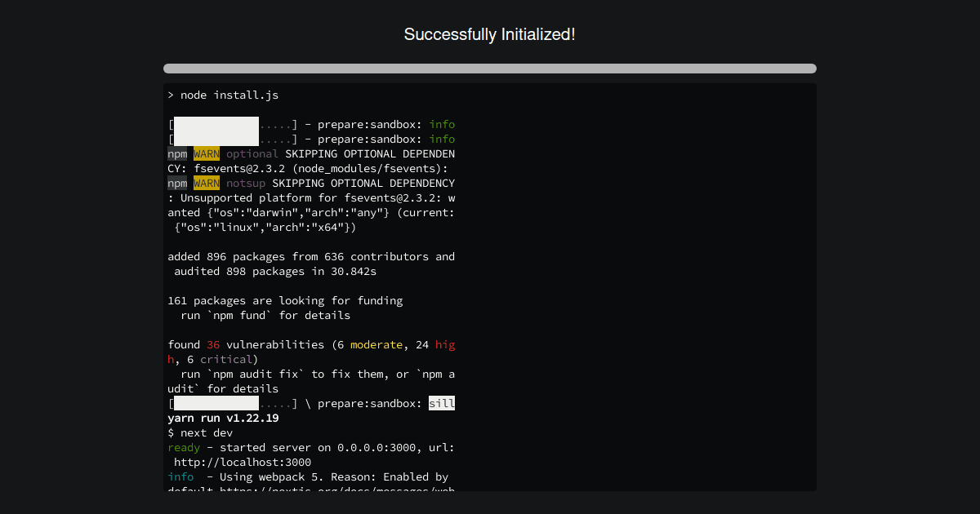Click '161 packages are looking for funding'
This screenshot has height=514, width=980.
(x=285, y=301)
